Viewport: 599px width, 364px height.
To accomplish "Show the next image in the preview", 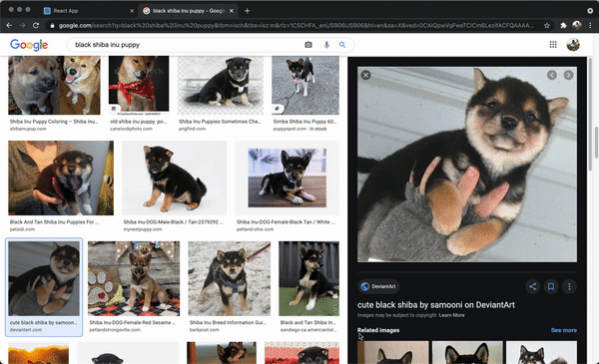I will coord(568,75).
